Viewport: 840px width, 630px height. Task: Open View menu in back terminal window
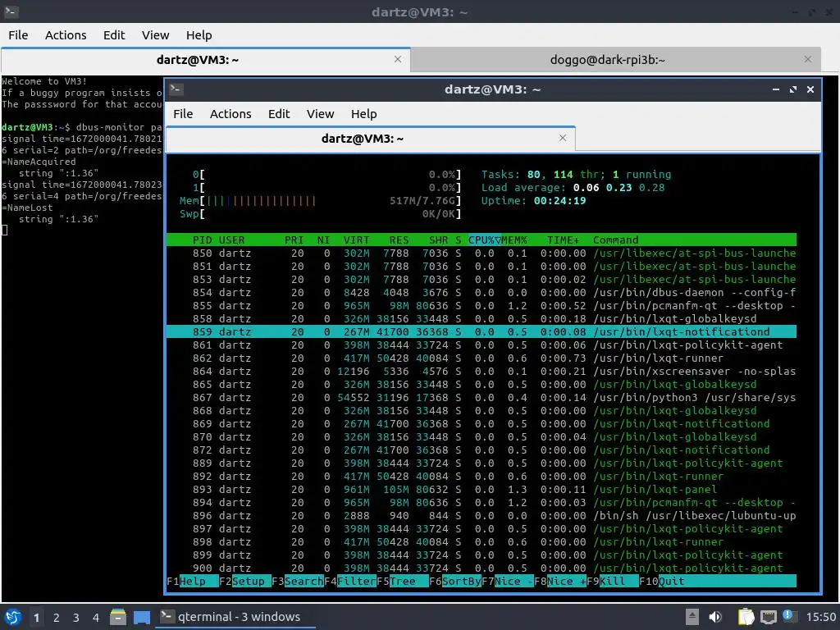click(x=155, y=34)
